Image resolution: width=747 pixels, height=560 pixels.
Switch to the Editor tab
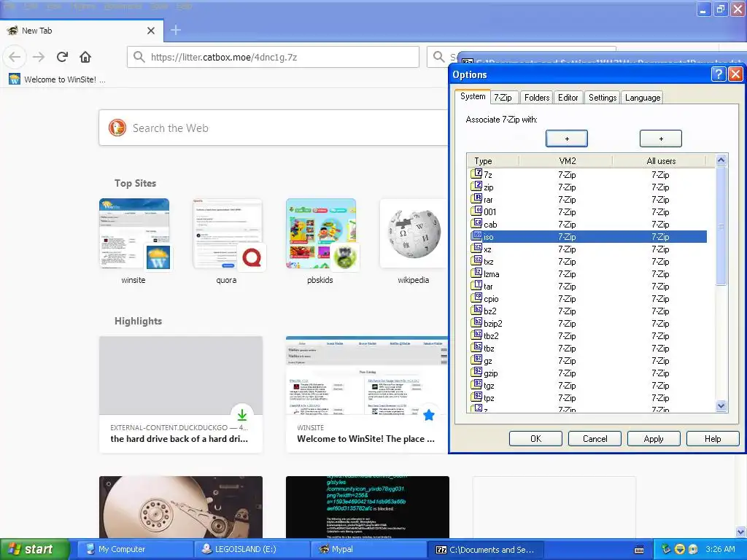(x=568, y=98)
